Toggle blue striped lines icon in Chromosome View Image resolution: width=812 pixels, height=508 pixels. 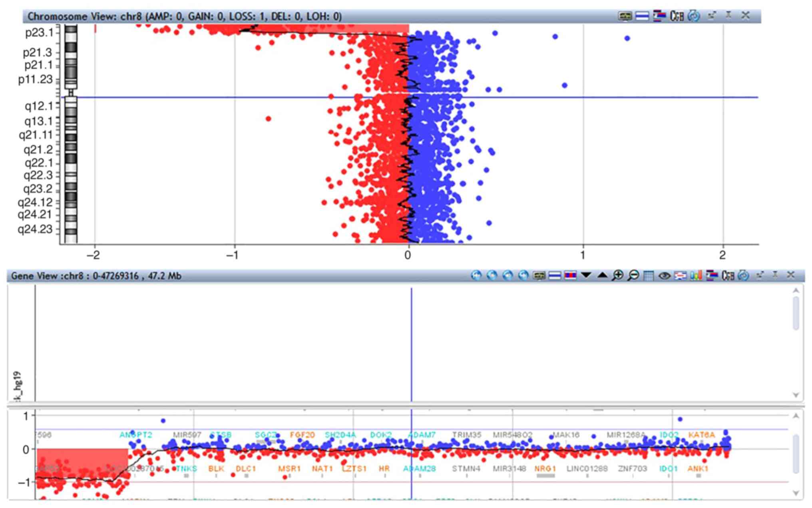642,16
